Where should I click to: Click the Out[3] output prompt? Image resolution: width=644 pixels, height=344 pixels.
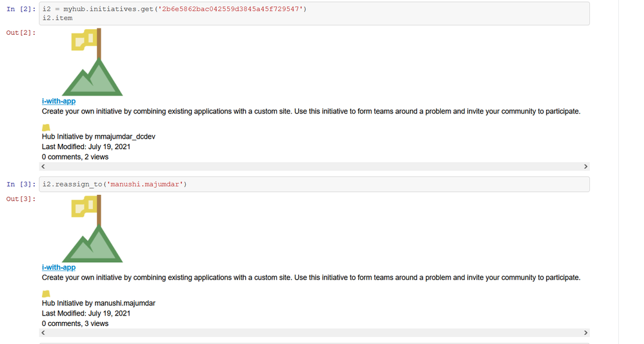pos(21,199)
